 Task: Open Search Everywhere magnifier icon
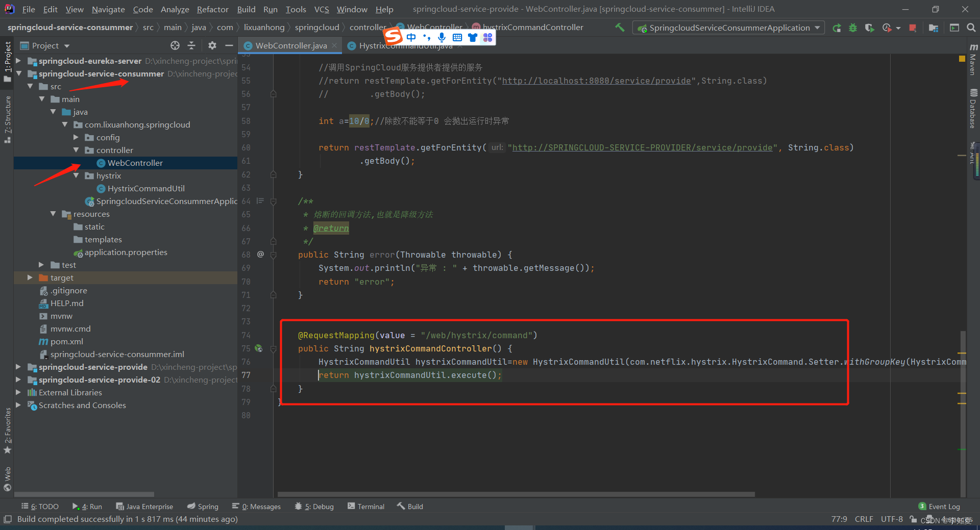point(971,28)
